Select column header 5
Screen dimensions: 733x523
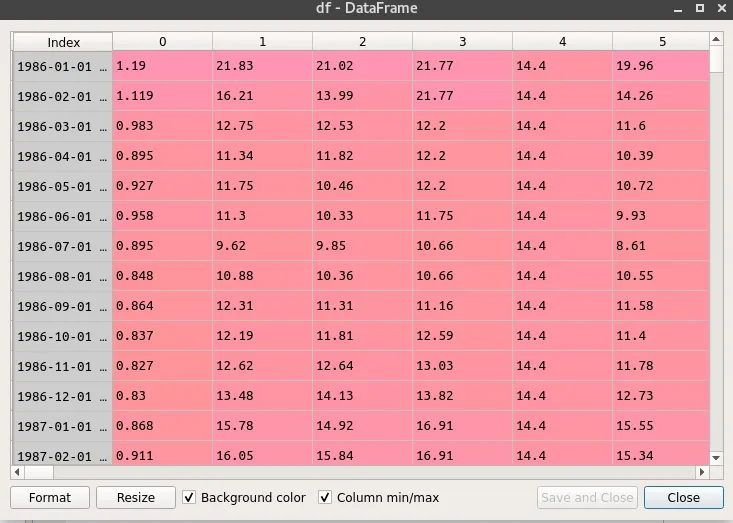coord(661,42)
